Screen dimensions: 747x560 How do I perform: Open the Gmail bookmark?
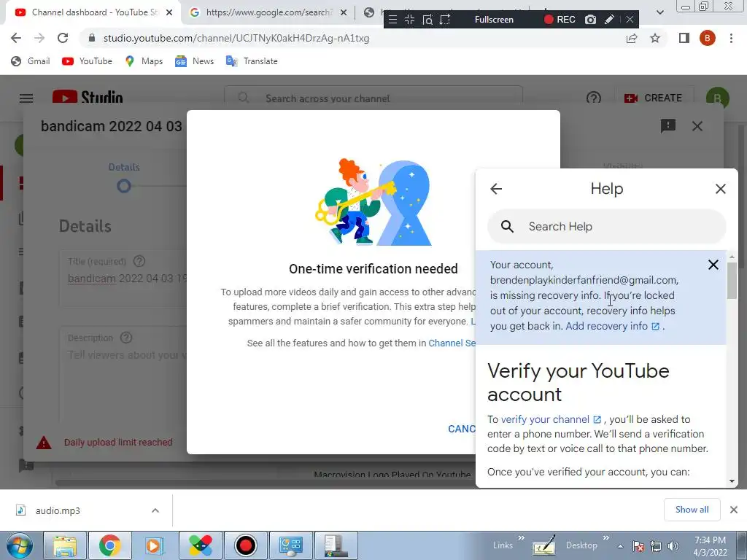pos(31,61)
